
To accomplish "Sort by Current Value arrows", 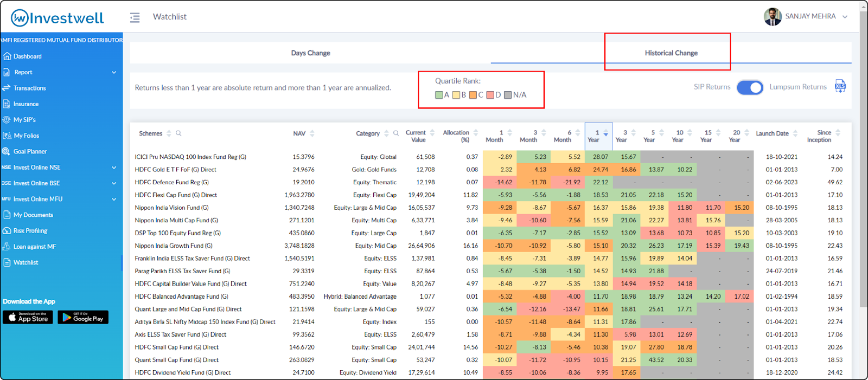I will pyautogui.click(x=432, y=132).
